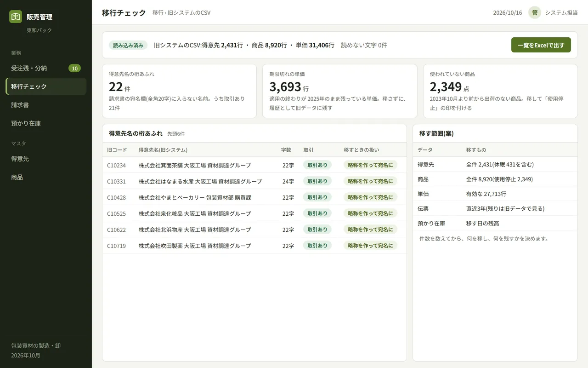Click the code C10525

[x=116, y=213]
